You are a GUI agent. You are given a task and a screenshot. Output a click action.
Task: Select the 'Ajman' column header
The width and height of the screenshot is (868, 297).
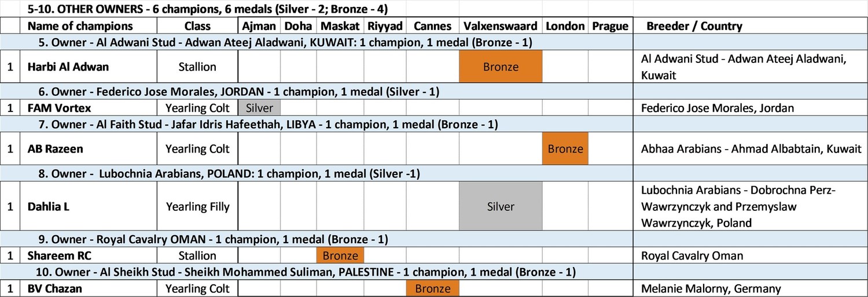(x=259, y=26)
